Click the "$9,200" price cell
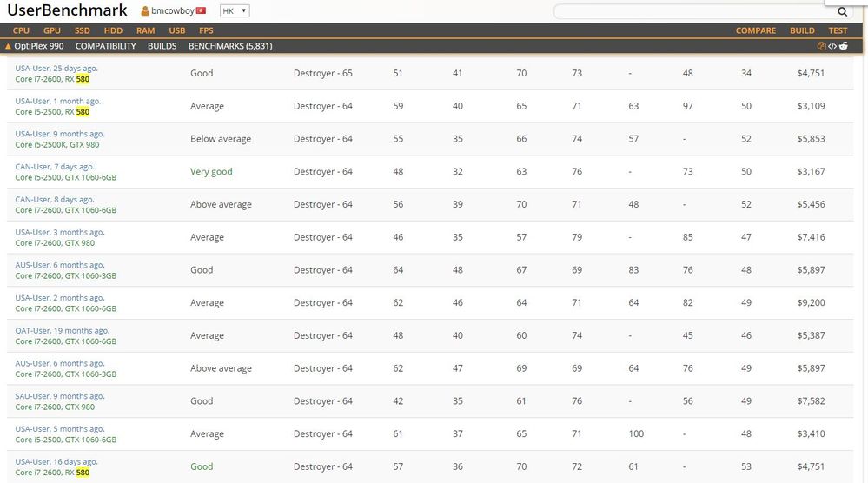The height and width of the screenshot is (483, 868). pyautogui.click(x=811, y=302)
